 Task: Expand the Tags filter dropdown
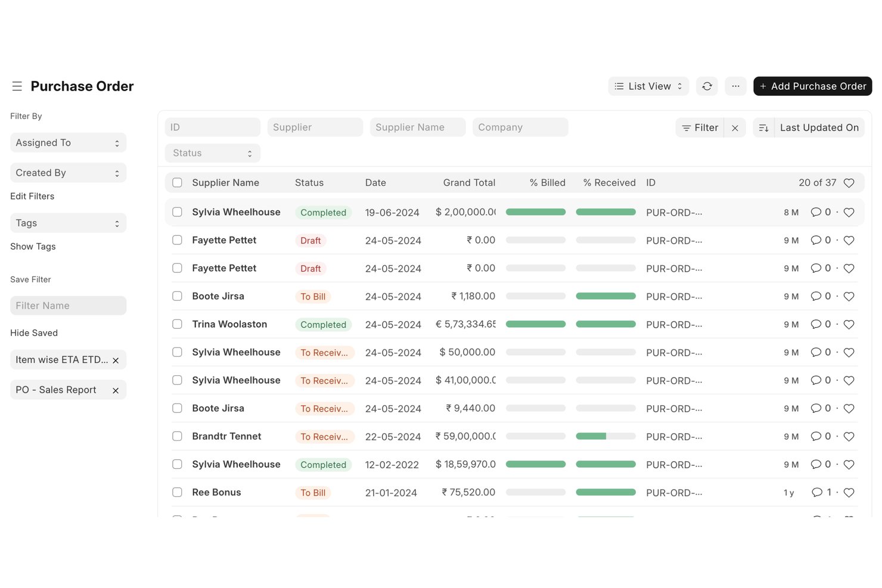pos(68,223)
